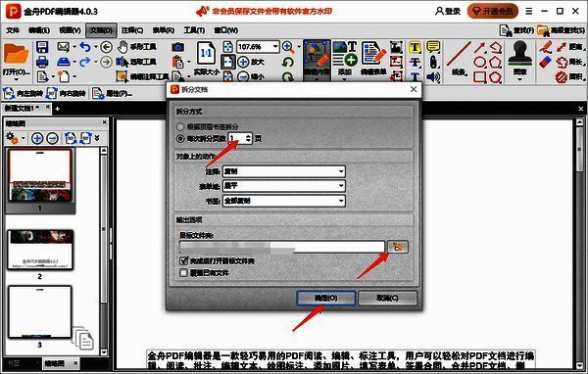Select the red oval shape tool
Viewport: 588px width, 374px height.
pos(479,63)
